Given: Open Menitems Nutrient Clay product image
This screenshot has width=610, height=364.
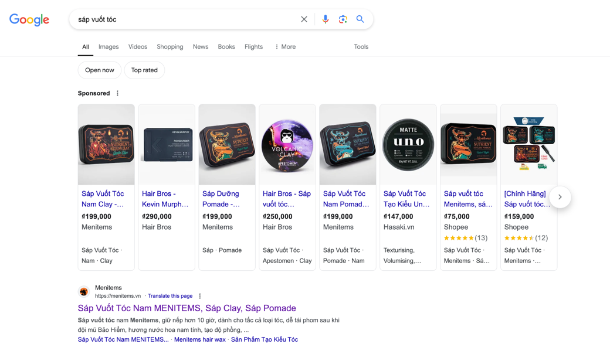Looking at the screenshot, I should tap(106, 145).
